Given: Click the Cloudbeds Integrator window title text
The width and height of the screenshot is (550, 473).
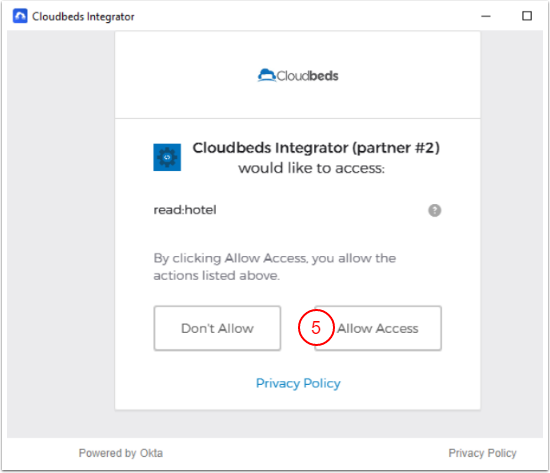Looking at the screenshot, I should coord(83,16).
